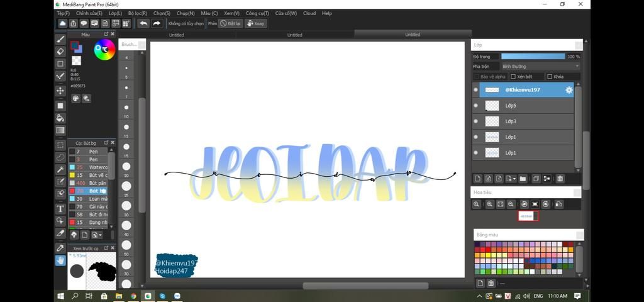This screenshot has width=644, height=302.
Task: Enable the Bảo vệ alpha checkbox
Action: point(477,76)
